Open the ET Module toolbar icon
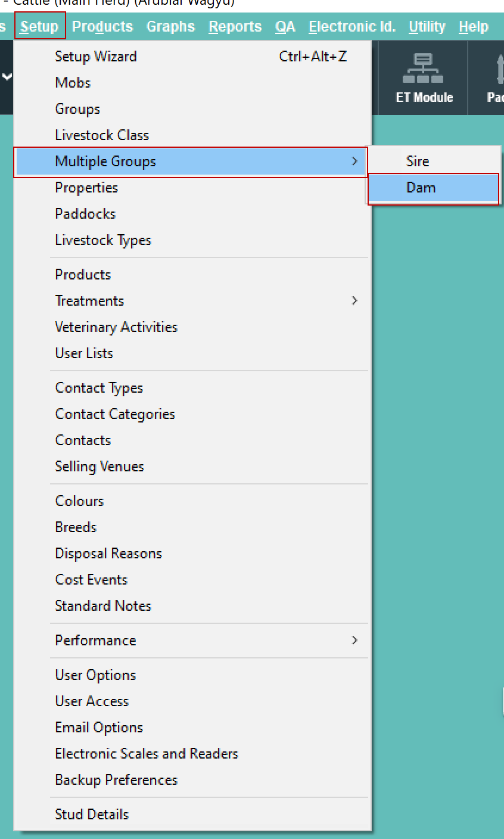The height and width of the screenshot is (839, 504). pyautogui.click(x=424, y=77)
